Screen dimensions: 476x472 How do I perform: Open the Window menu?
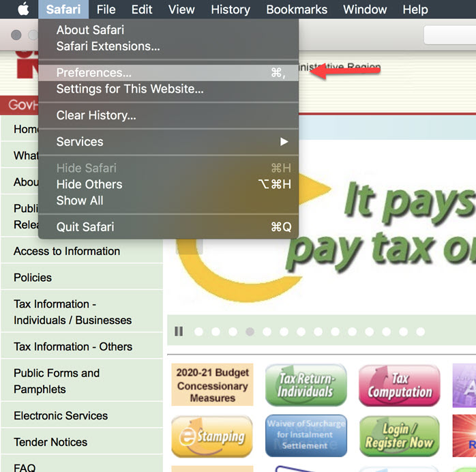click(365, 10)
